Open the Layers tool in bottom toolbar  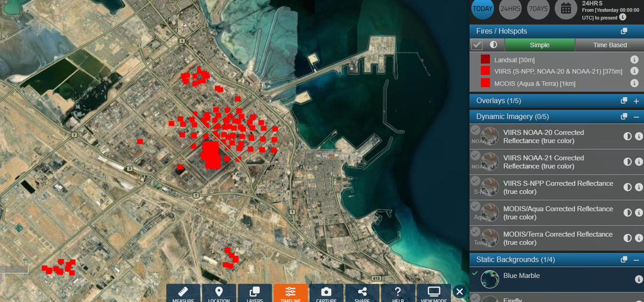pyautogui.click(x=255, y=293)
